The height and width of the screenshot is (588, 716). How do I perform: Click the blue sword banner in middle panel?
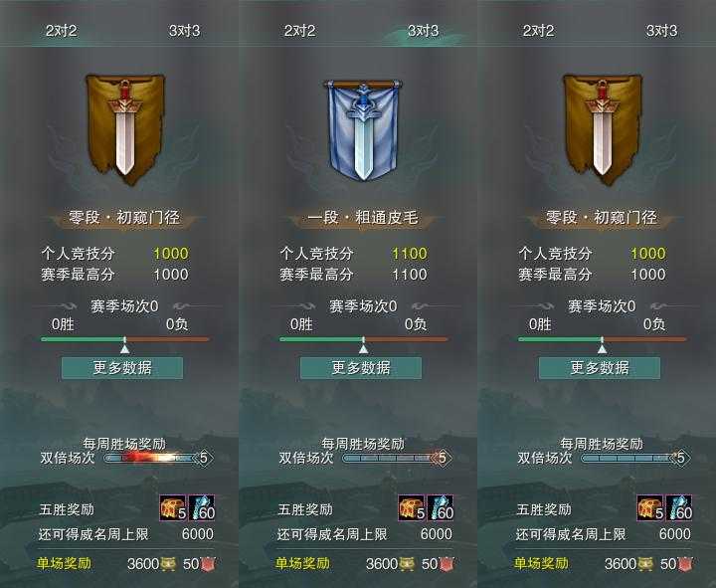(x=363, y=130)
